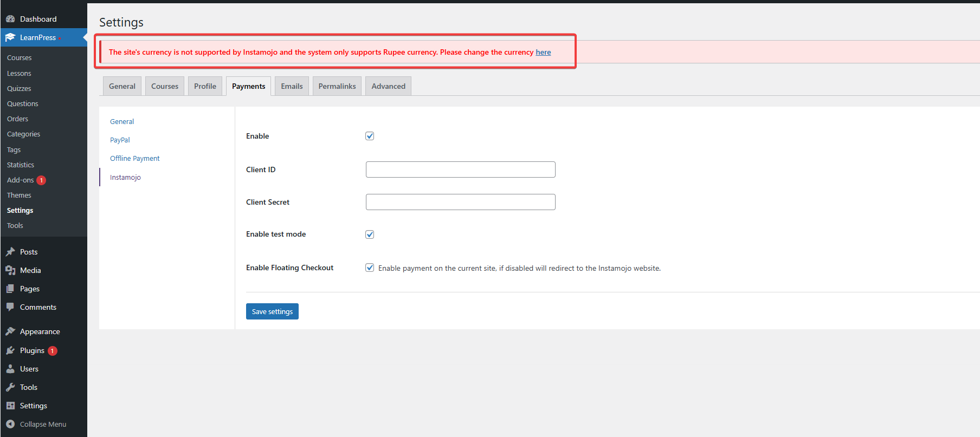
Task: Collapse the admin sidebar menu
Action: tap(43, 424)
